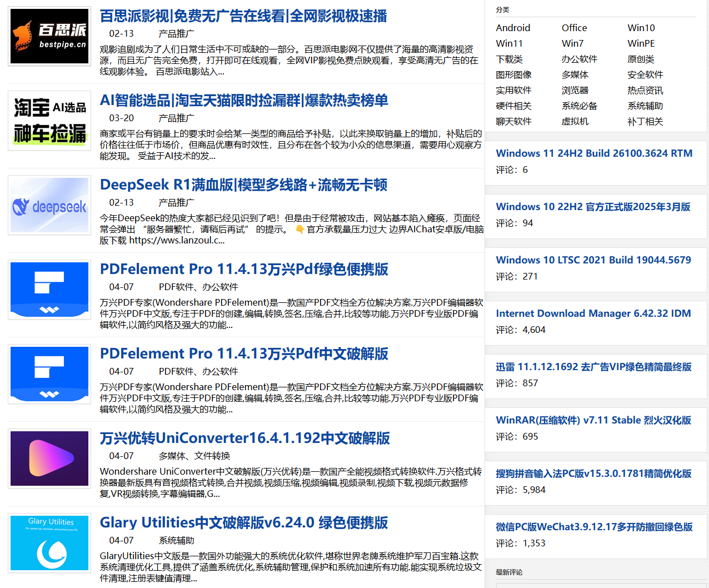
Task: Select the Office category
Action: point(574,28)
